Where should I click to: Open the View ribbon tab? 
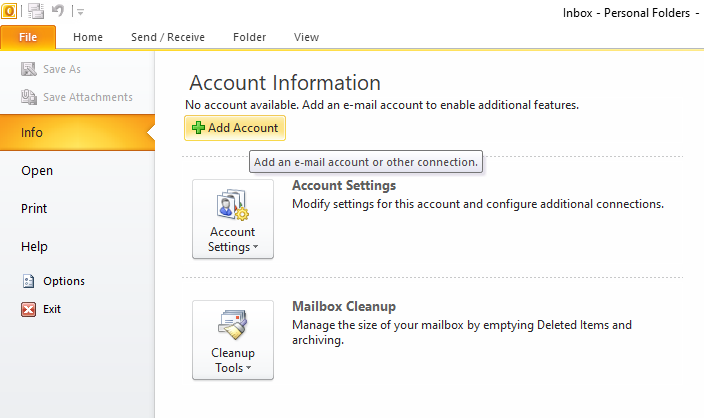tap(306, 37)
